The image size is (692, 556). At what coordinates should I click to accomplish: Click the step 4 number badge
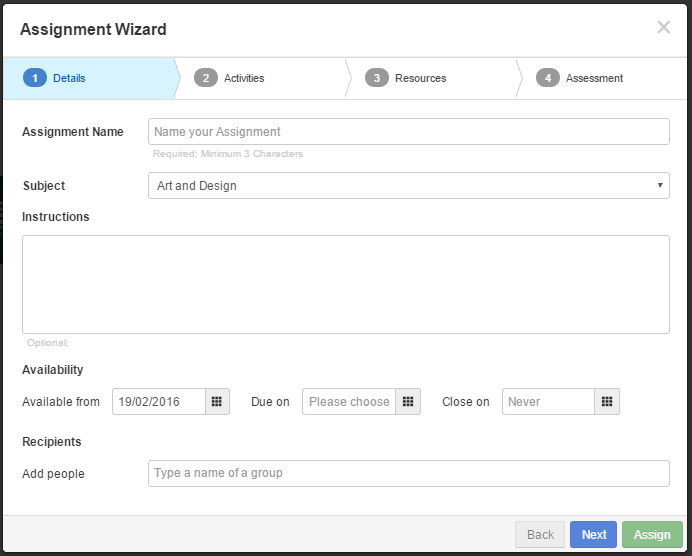coord(548,78)
